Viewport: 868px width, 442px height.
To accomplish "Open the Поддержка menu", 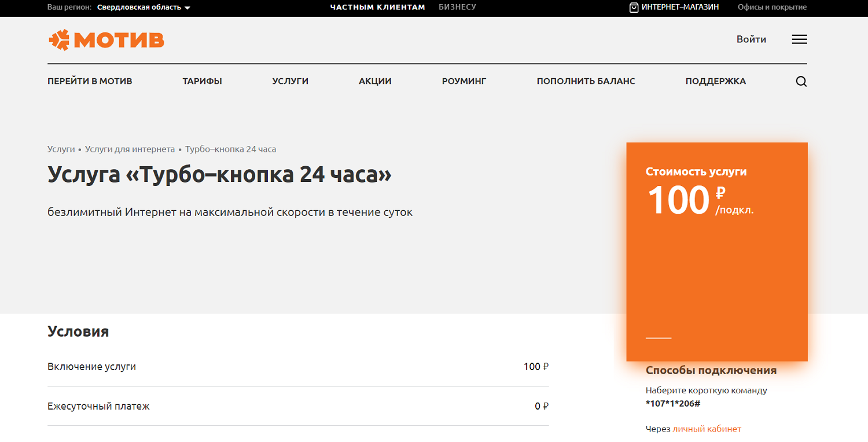I will (x=715, y=81).
